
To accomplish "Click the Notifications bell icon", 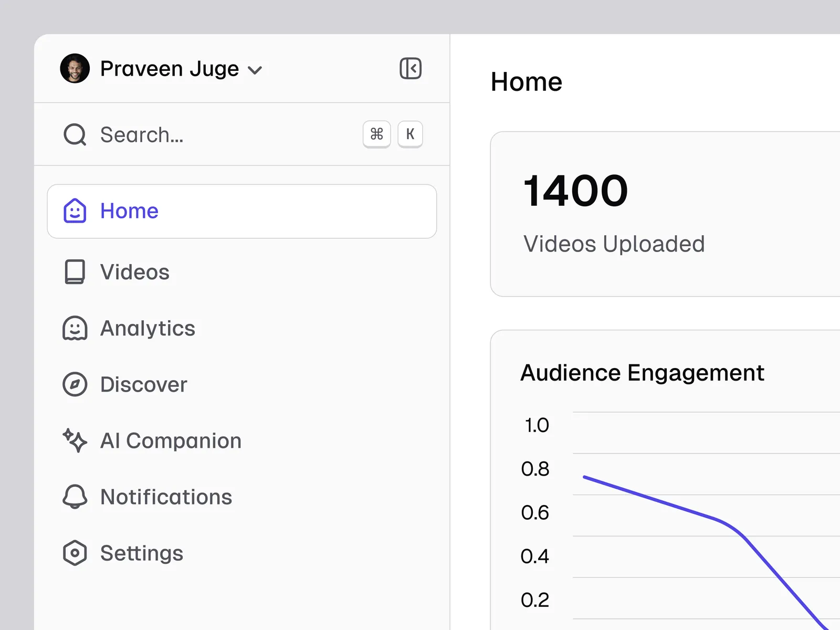I will click(75, 497).
